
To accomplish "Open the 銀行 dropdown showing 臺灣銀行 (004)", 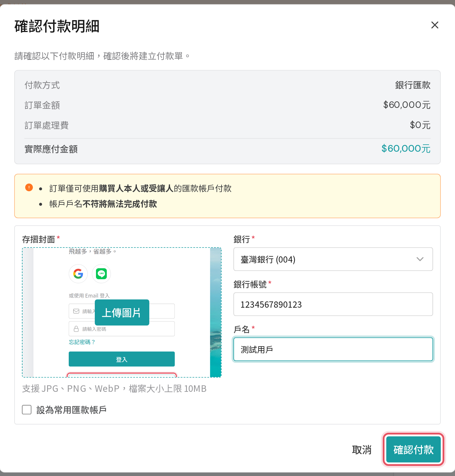I will (333, 259).
